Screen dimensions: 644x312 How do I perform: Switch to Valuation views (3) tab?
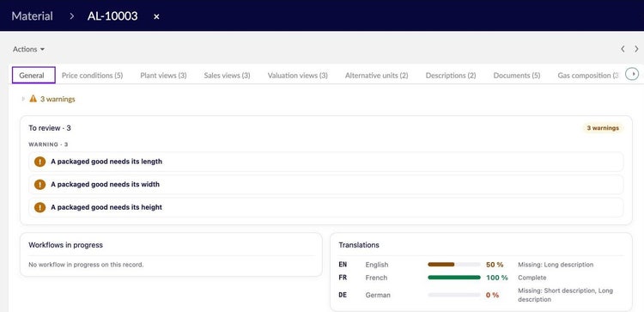(298, 76)
